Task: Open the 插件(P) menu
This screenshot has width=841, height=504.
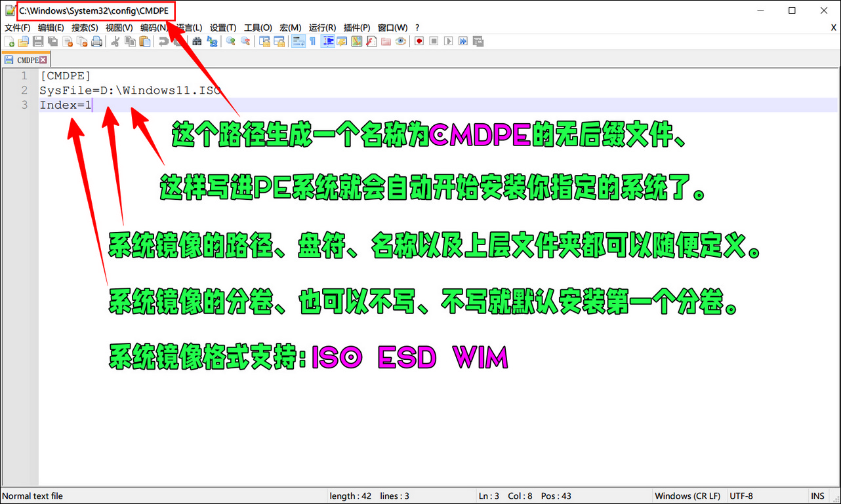Action: [x=357, y=28]
